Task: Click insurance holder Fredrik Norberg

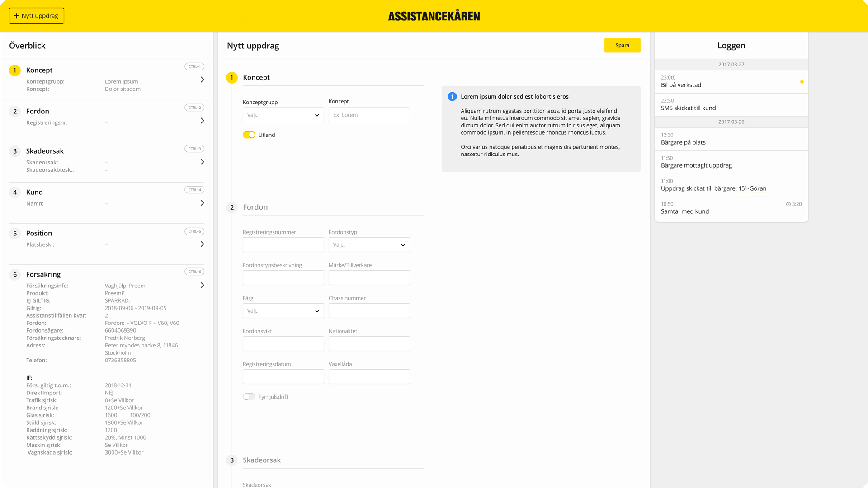Action: (x=125, y=338)
